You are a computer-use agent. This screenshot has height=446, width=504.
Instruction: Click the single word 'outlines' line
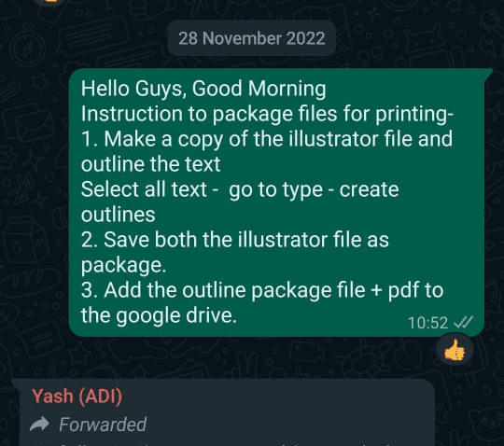point(118,215)
